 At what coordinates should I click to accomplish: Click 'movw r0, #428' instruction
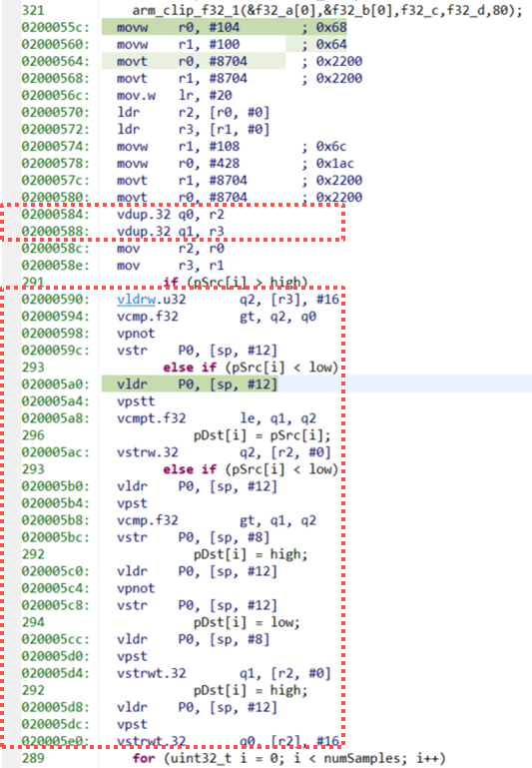pyautogui.click(x=178, y=164)
